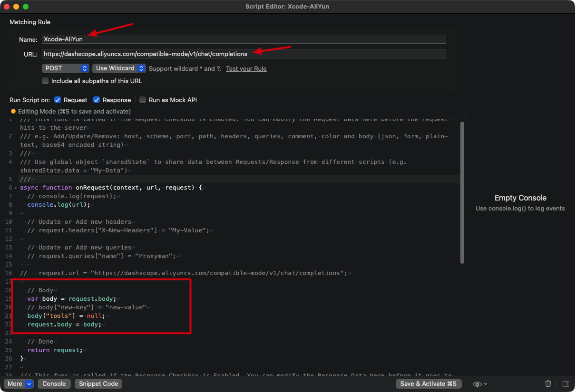Viewport: 575px width, 392px height.
Task: Open the Use Wildcard dropdown
Action: point(119,68)
